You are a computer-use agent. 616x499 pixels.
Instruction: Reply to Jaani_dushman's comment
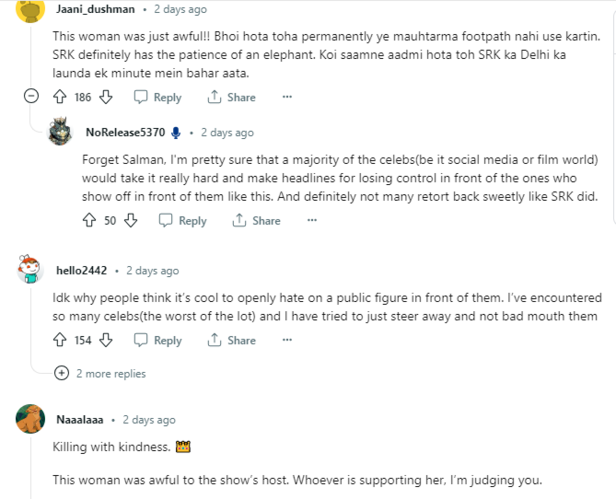tap(158, 97)
